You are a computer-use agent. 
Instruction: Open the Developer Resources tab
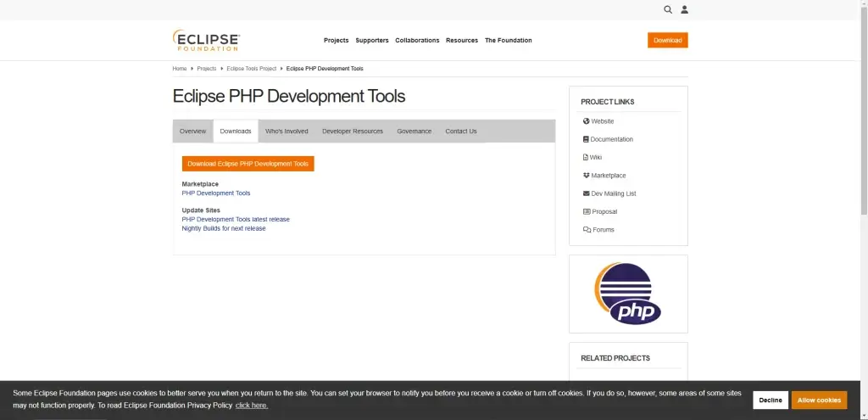[353, 132]
